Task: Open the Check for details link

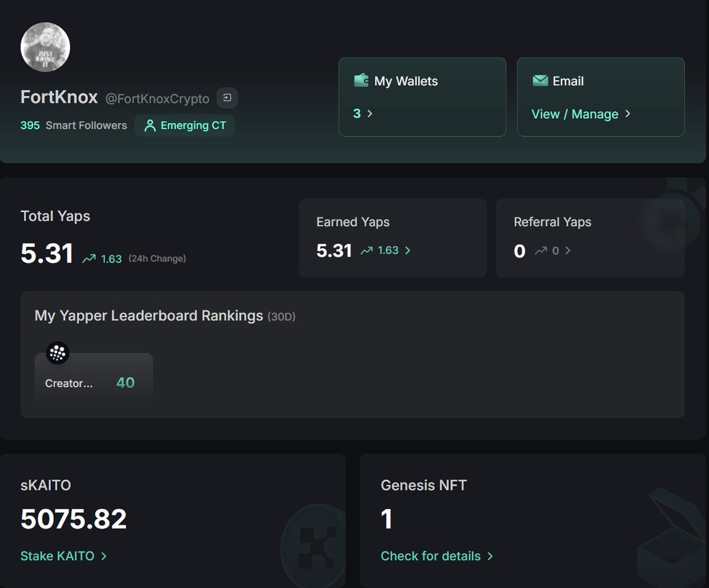Action: (x=431, y=556)
